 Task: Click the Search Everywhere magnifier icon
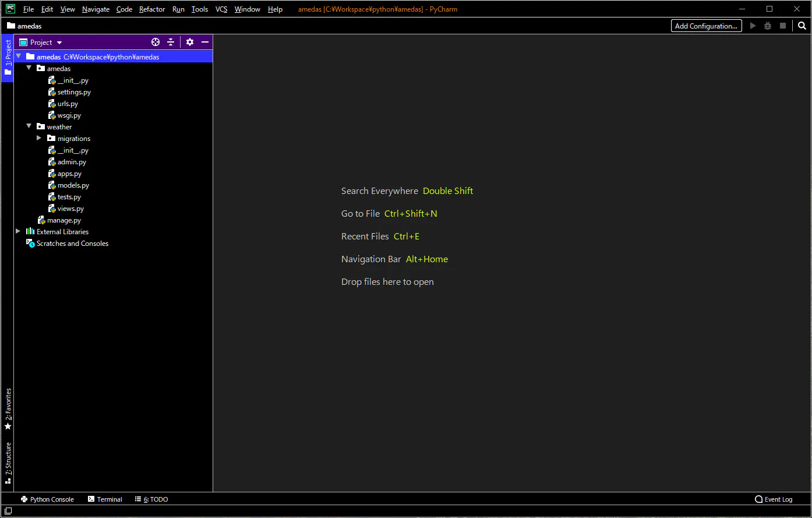[x=802, y=26]
